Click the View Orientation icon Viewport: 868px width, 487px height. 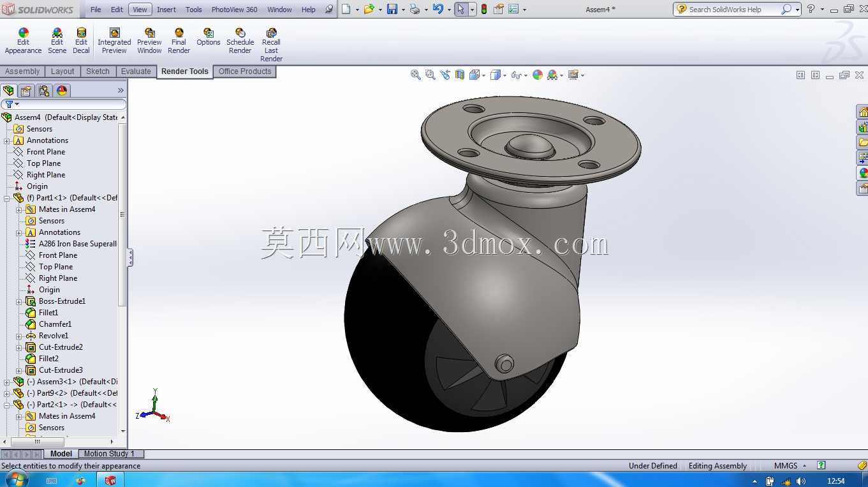[x=474, y=75]
